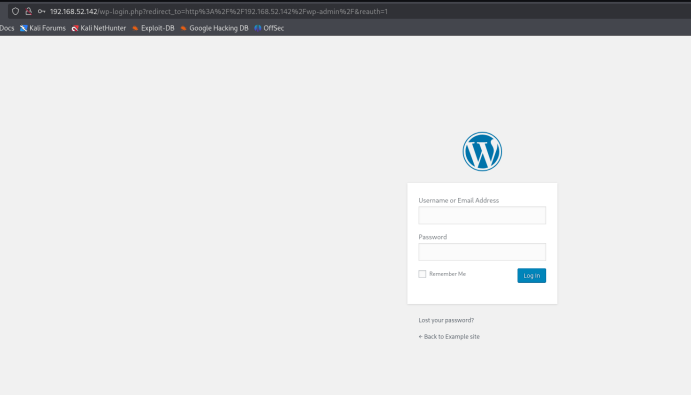Click the Remember Me label text
This screenshot has height=395, width=692.
pyautogui.click(x=448, y=274)
